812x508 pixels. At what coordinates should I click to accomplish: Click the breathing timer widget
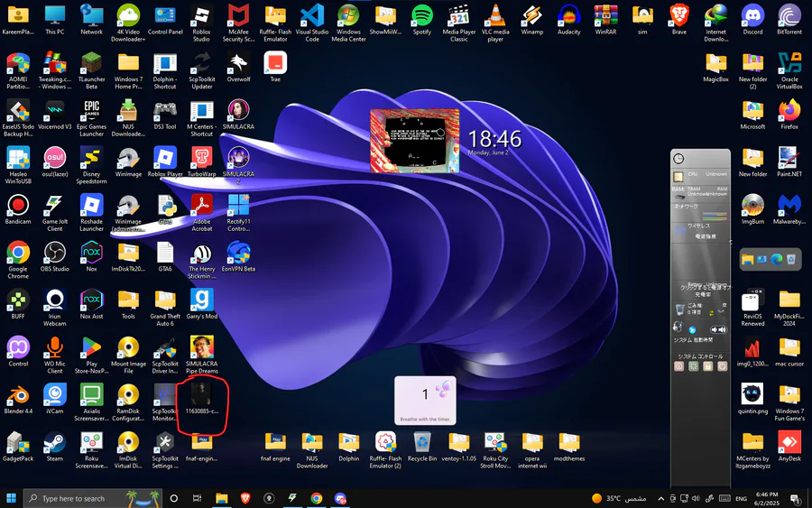pos(425,401)
